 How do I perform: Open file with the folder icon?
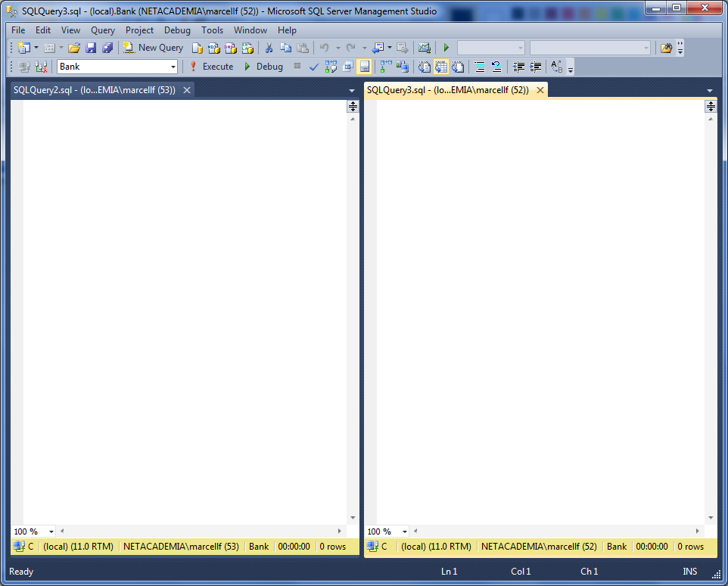pos(74,48)
